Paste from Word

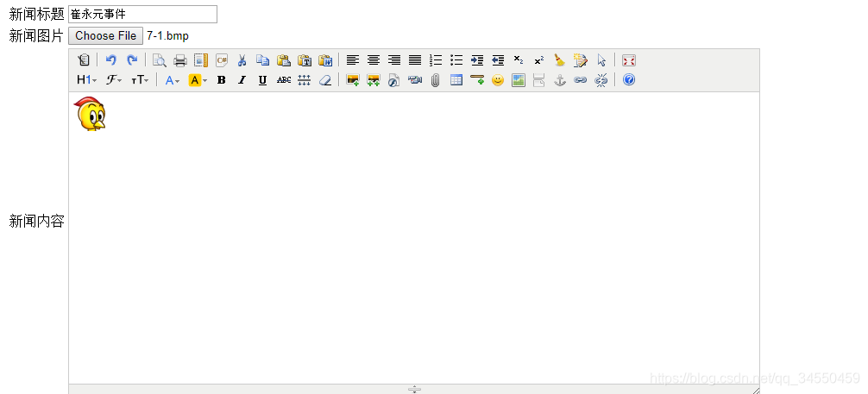pyautogui.click(x=325, y=60)
